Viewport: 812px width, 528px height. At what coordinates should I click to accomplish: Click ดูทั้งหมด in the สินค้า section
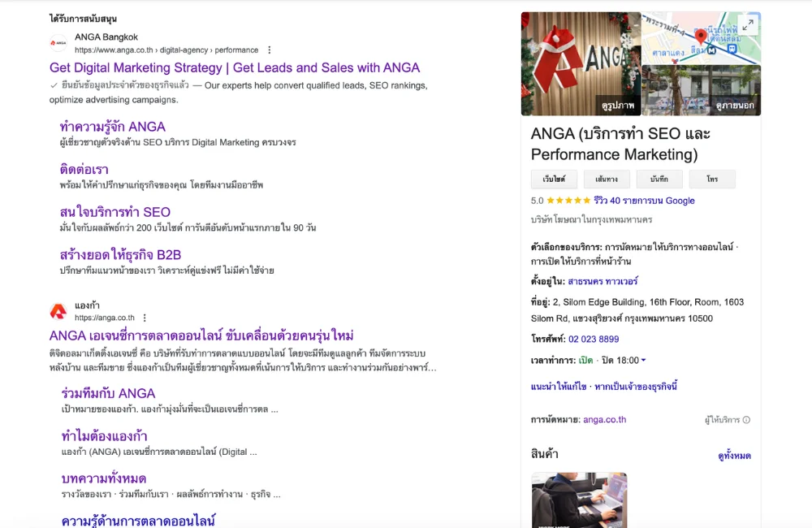tap(734, 456)
